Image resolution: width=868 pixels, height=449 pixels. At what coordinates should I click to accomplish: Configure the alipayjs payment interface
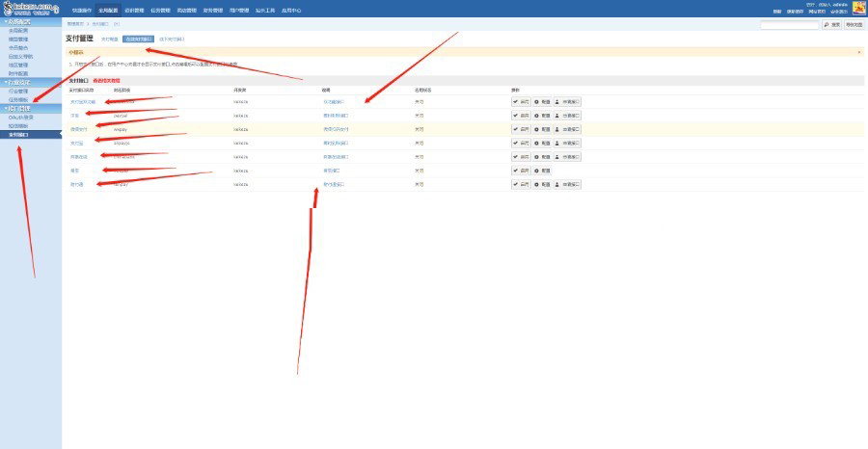[542, 144]
